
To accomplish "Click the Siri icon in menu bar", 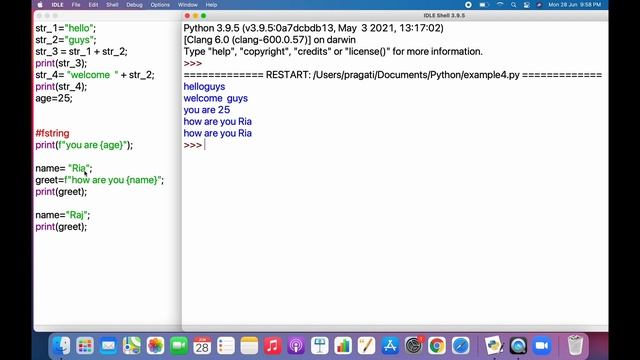I will click(539, 5).
